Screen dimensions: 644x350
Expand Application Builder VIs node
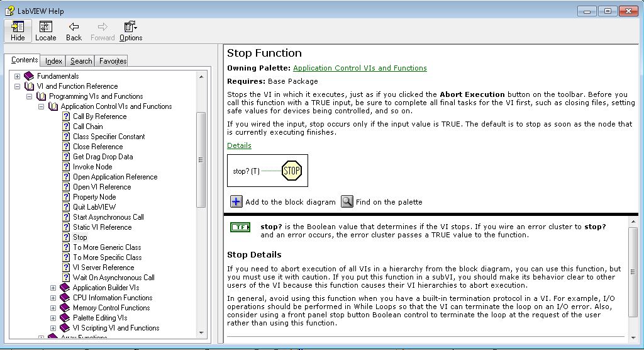[53, 288]
